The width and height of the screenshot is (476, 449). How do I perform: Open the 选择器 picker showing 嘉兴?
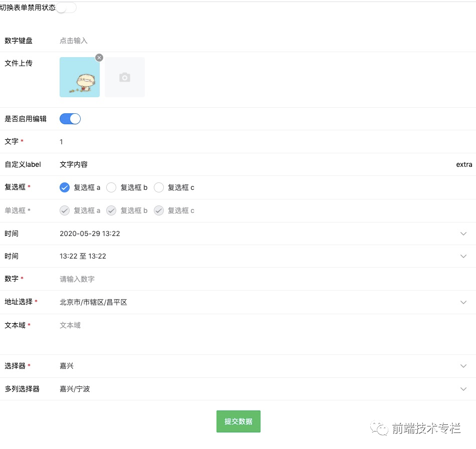tap(238, 366)
